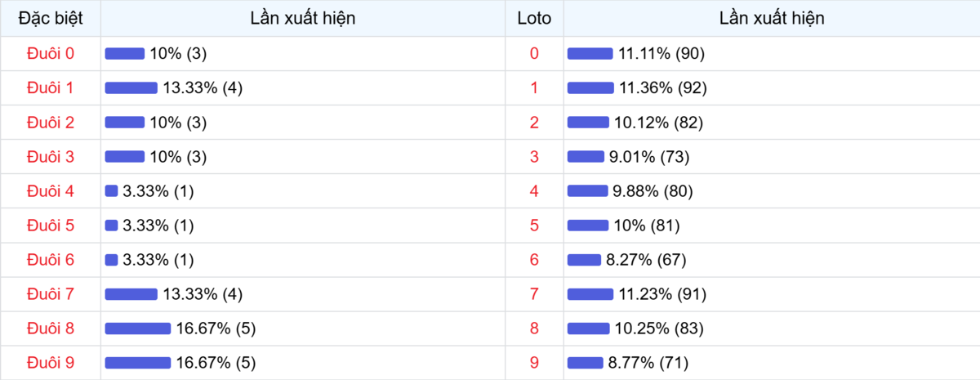Click the short blue bar for Đuôi 5
This screenshot has width=980, height=380.
[112, 226]
